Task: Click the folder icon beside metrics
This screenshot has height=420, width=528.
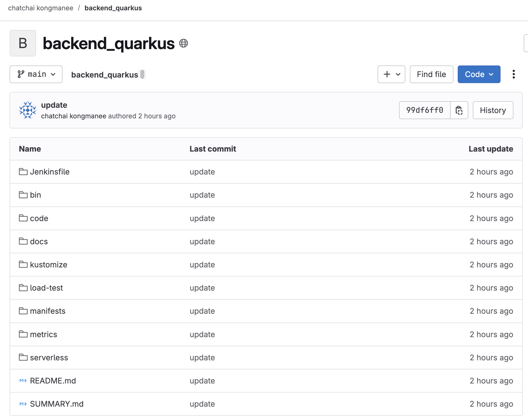Action: pos(23,334)
